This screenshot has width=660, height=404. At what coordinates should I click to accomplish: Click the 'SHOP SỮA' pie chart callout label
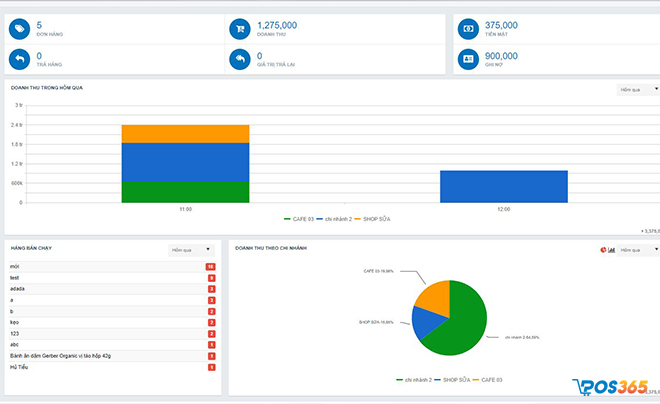click(x=376, y=322)
